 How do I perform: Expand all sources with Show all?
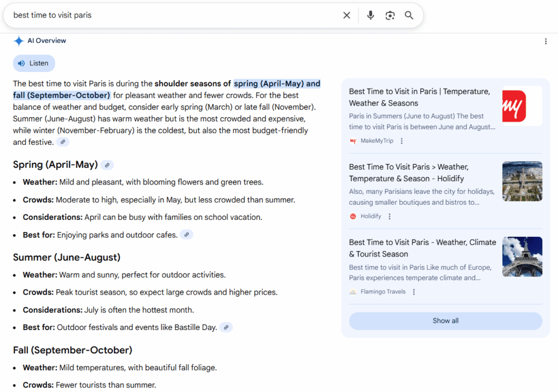tap(445, 321)
